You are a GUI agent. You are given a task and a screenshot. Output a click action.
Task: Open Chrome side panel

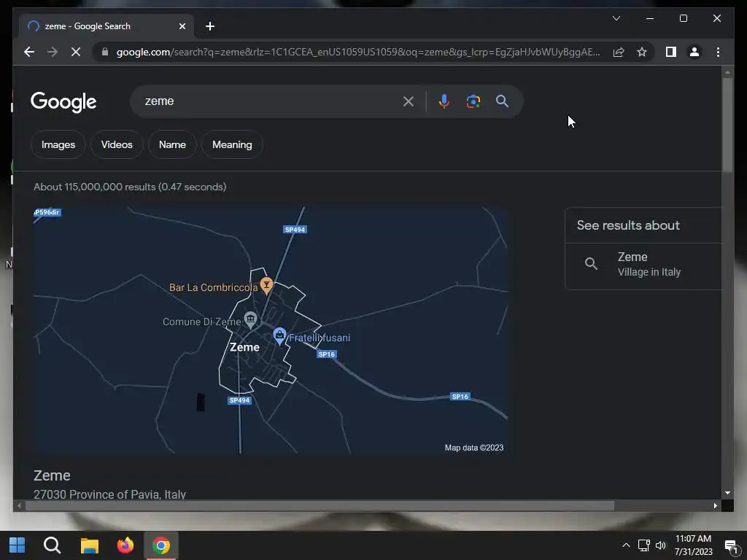(x=671, y=52)
